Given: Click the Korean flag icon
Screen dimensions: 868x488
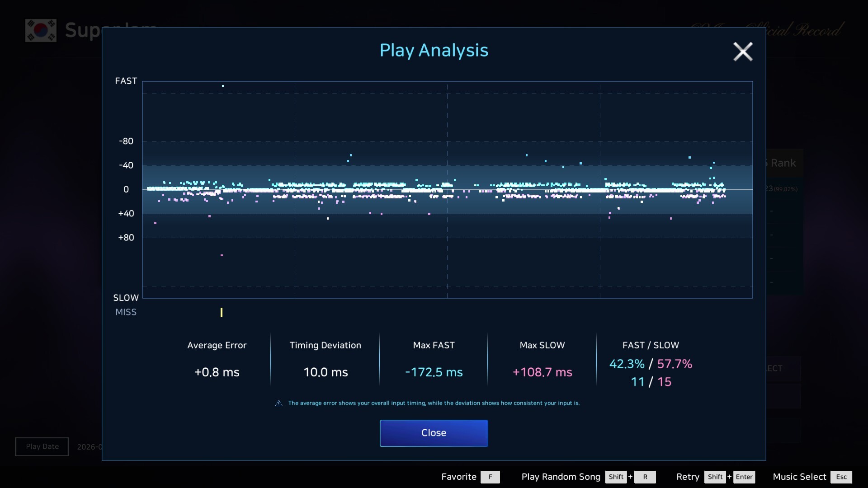Looking at the screenshot, I should (x=41, y=30).
